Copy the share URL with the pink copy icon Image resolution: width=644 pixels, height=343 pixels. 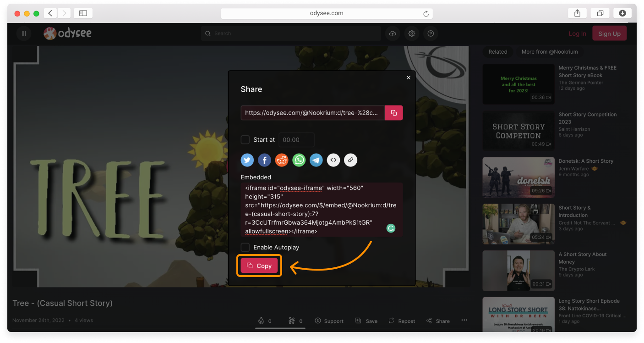point(393,112)
